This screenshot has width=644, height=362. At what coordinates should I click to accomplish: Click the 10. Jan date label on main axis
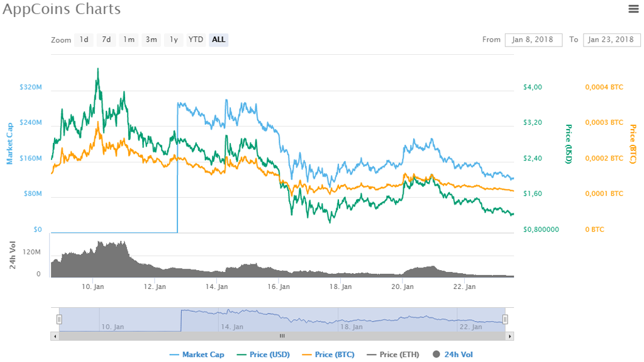coord(93,286)
